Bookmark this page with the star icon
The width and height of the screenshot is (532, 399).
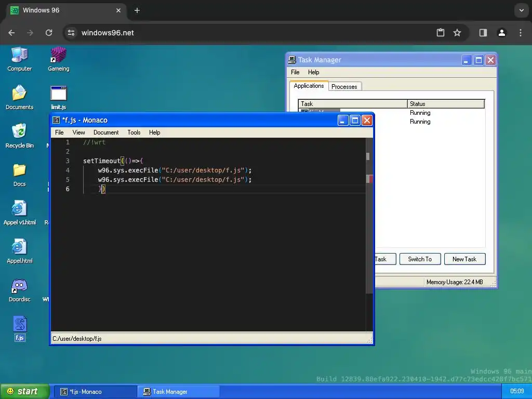457,33
